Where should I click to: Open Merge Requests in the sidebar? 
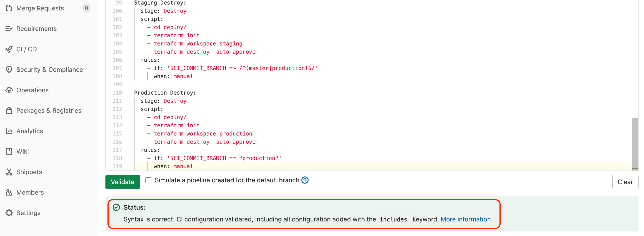point(40,8)
